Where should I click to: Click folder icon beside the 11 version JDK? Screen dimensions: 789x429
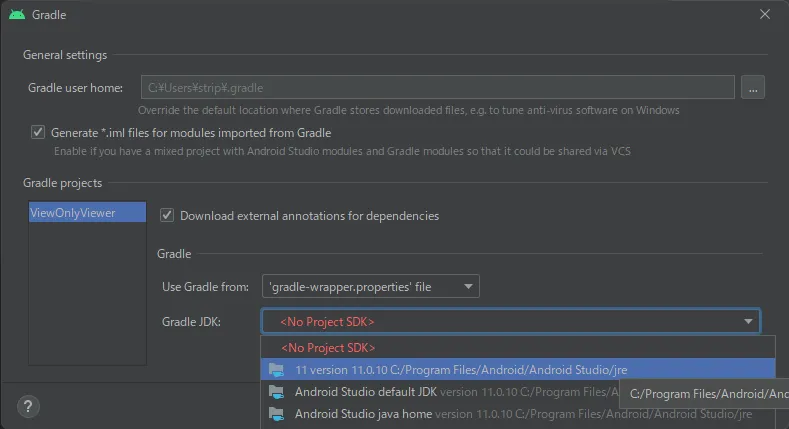pyautogui.click(x=276, y=370)
